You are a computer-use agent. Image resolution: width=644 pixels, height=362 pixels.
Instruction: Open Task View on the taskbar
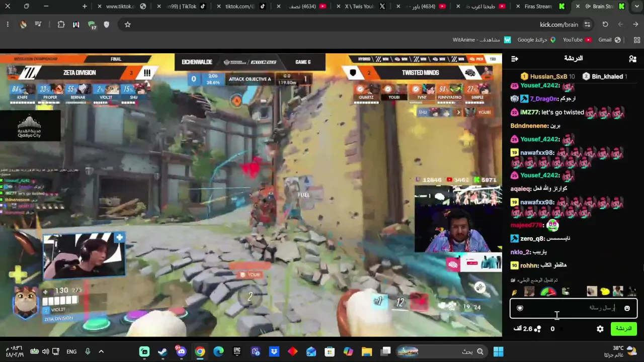[x=386, y=351]
